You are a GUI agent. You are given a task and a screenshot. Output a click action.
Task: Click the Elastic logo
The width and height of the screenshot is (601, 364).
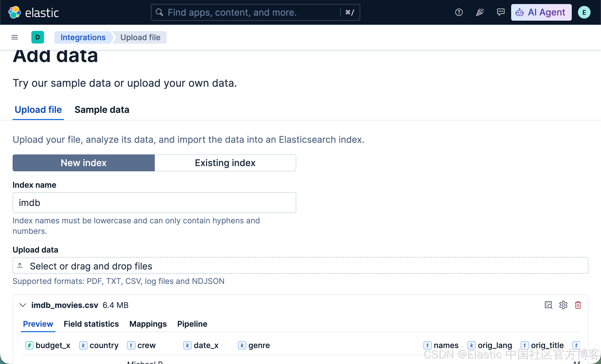click(x=34, y=12)
